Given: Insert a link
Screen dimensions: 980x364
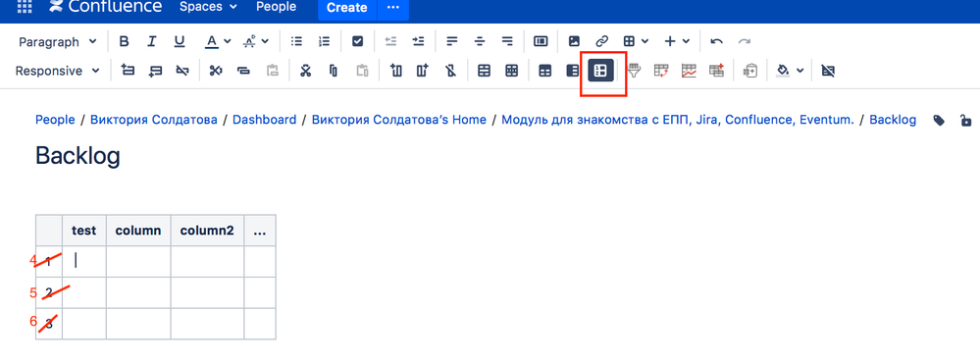Looking at the screenshot, I should pos(601,41).
